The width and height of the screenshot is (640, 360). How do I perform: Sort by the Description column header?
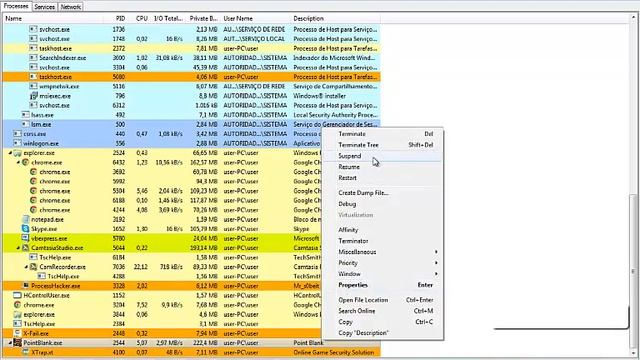[x=336, y=18]
